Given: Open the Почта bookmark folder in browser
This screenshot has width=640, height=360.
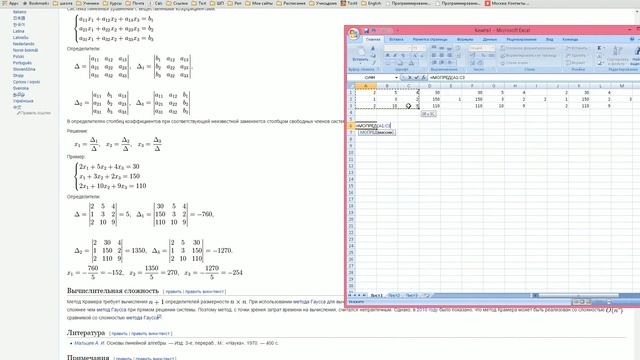Looking at the screenshot, I should click(x=135, y=3).
